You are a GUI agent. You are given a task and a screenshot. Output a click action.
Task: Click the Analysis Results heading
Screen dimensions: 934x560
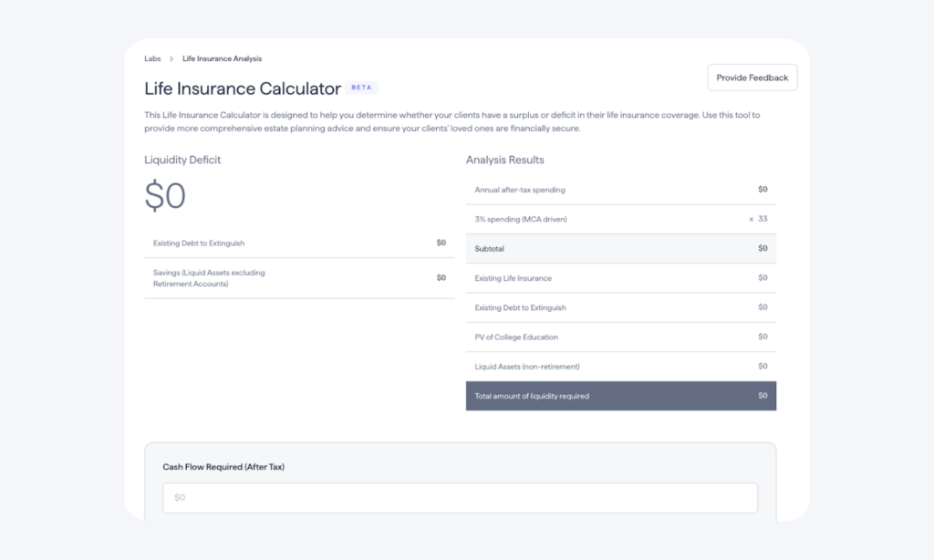[504, 160]
